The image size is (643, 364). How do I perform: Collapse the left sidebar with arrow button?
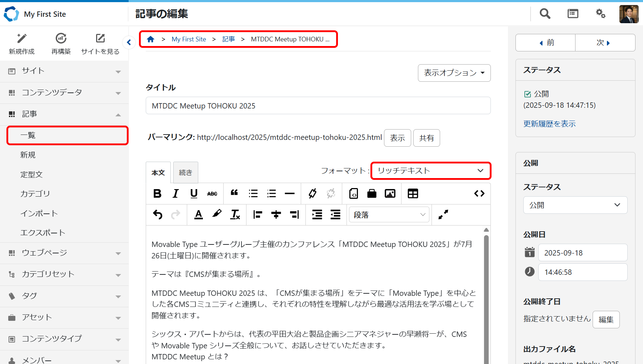point(129,42)
